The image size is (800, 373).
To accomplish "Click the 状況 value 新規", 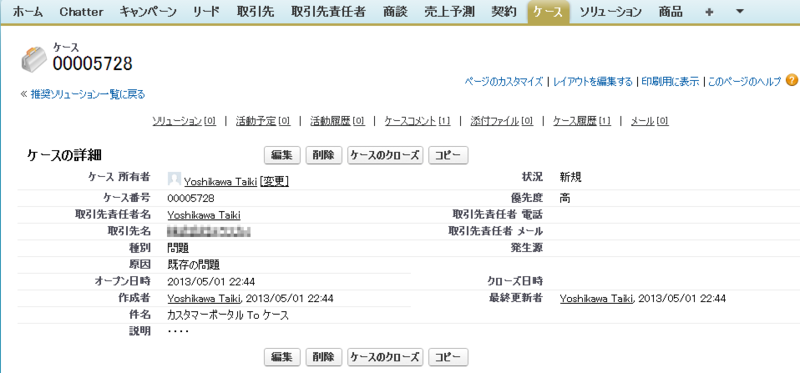I will pos(570,178).
